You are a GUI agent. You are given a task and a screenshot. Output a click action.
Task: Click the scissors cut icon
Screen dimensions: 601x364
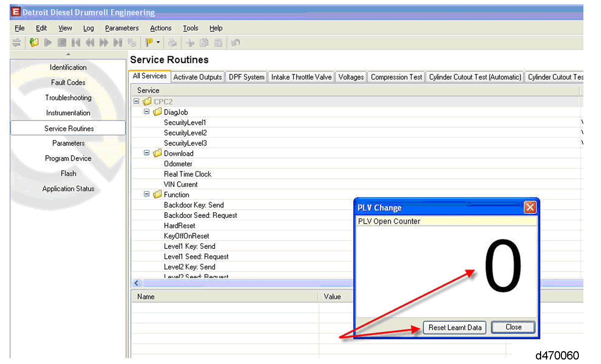[x=190, y=43]
